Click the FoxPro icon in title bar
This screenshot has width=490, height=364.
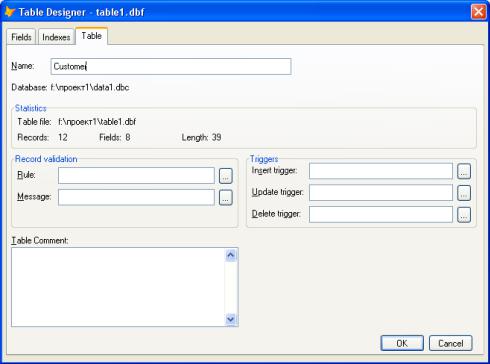point(10,12)
